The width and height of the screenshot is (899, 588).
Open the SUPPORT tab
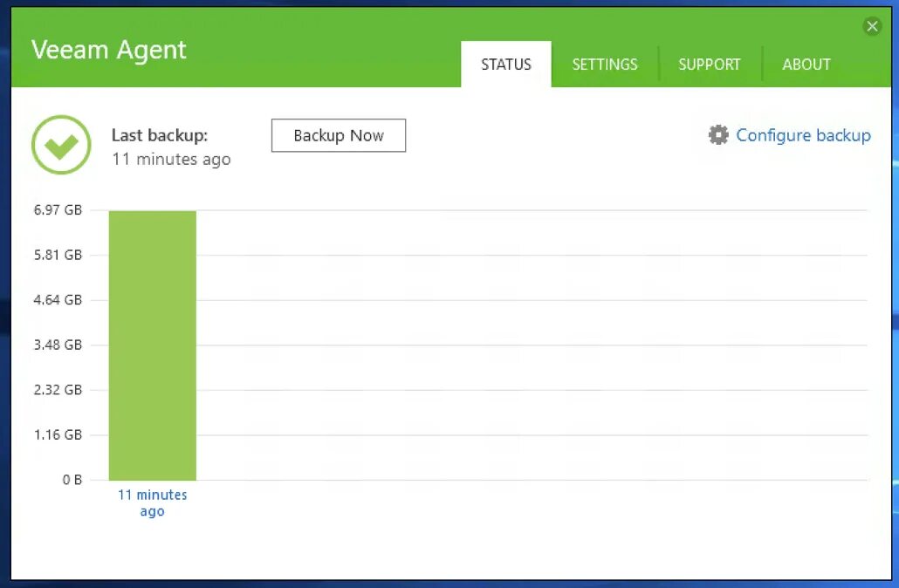[x=710, y=65]
